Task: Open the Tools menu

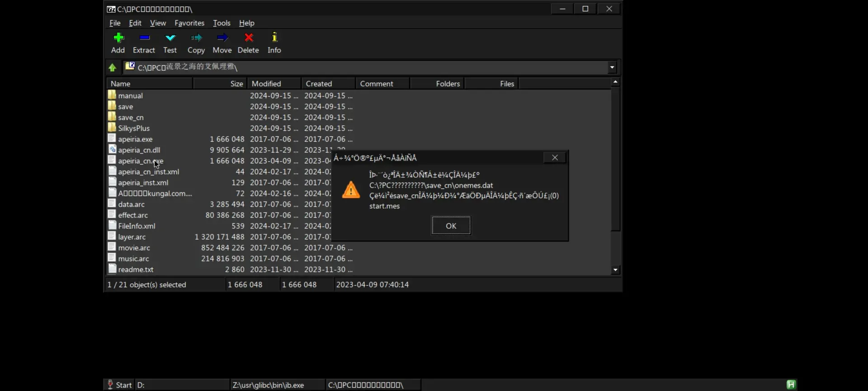Action: point(222,23)
